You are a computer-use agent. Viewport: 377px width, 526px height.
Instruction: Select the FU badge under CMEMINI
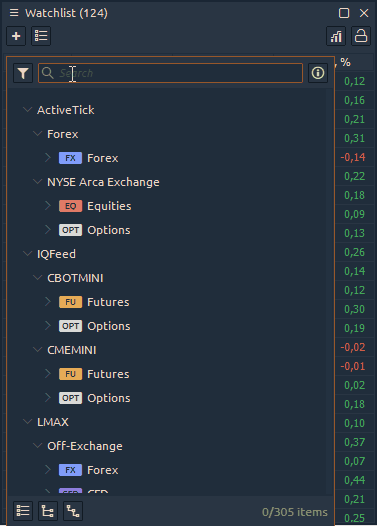(x=70, y=374)
